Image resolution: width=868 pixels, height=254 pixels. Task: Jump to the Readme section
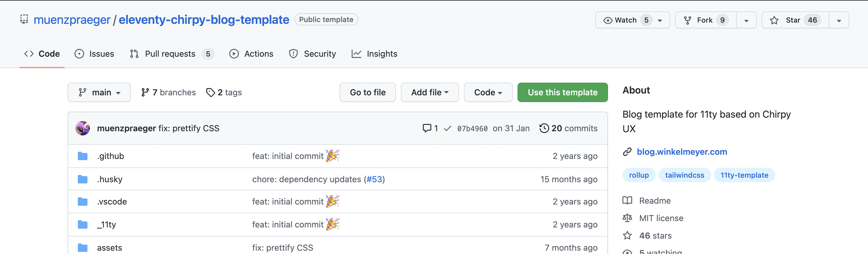pyautogui.click(x=655, y=201)
